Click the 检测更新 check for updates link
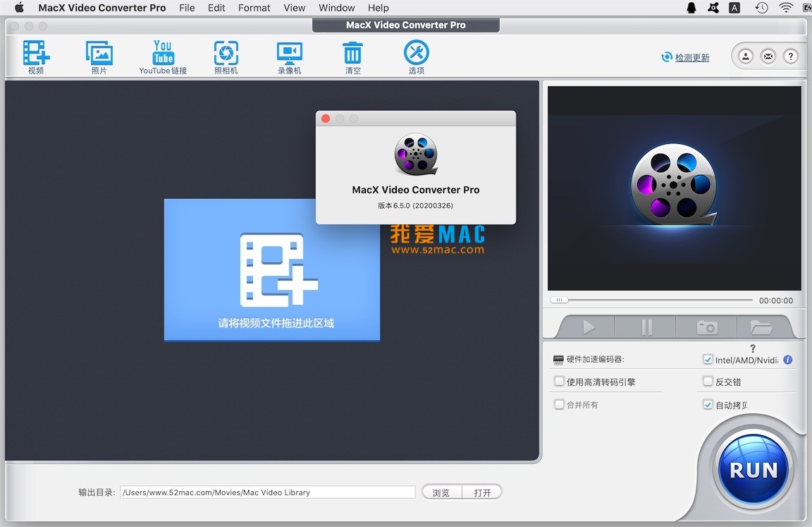This screenshot has width=812, height=527. click(x=692, y=58)
